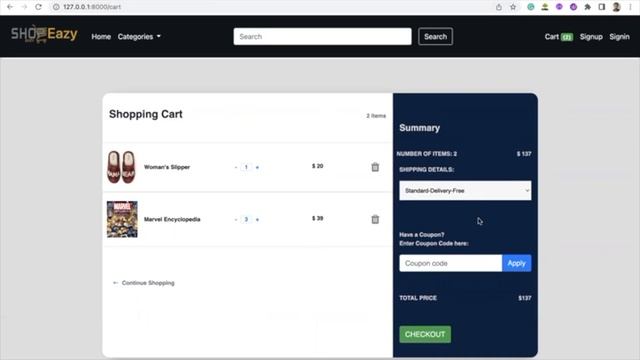This screenshot has height=360, width=640.
Task: Open the Signup page
Action: click(x=591, y=37)
